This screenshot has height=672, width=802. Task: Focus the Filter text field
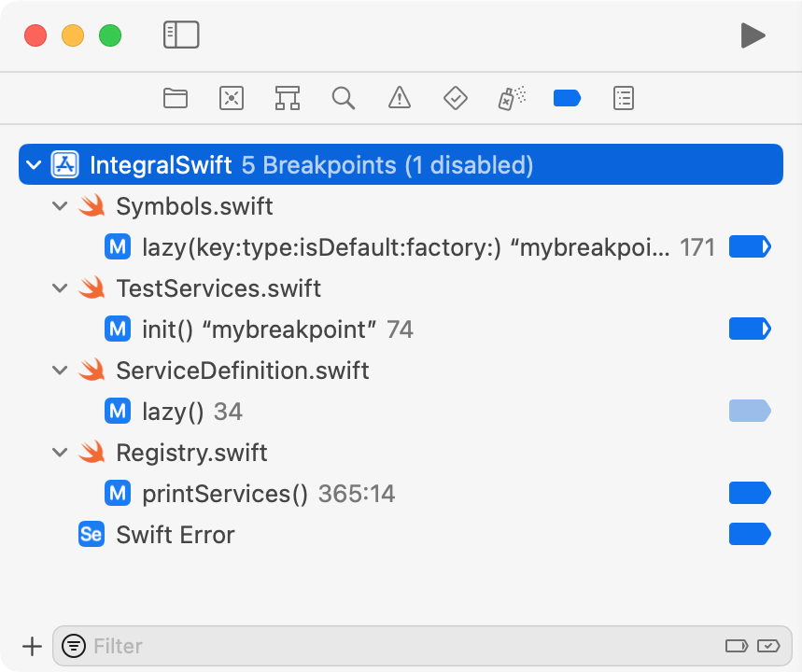tap(423, 646)
